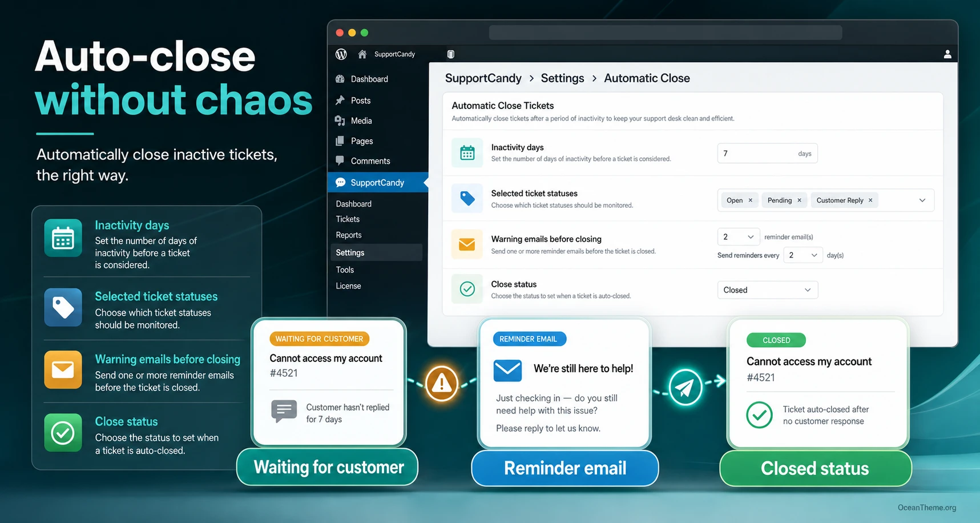Remove the Open status tag
Viewport: 980px width, 523px height.
[751, 200]
